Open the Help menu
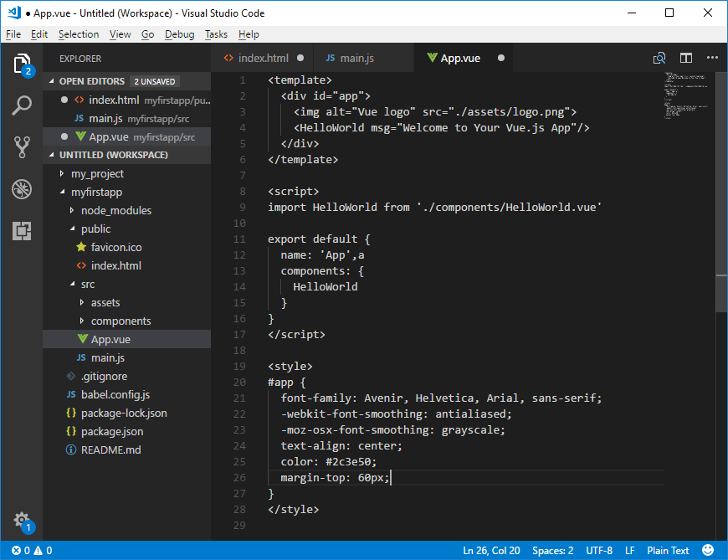The height and width of the screenshot is (560, 728). point(249,34)
